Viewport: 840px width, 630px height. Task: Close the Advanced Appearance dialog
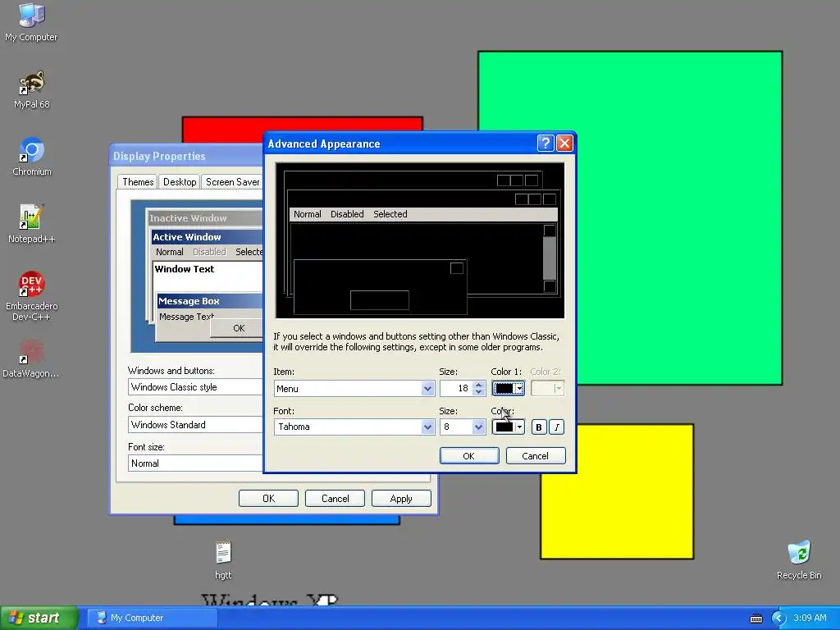coord(564,143)
